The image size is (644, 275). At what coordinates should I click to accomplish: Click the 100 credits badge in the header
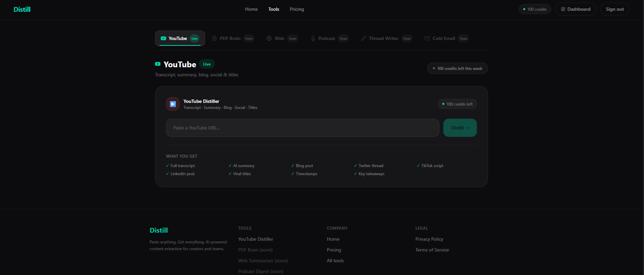tap(535, 9)
